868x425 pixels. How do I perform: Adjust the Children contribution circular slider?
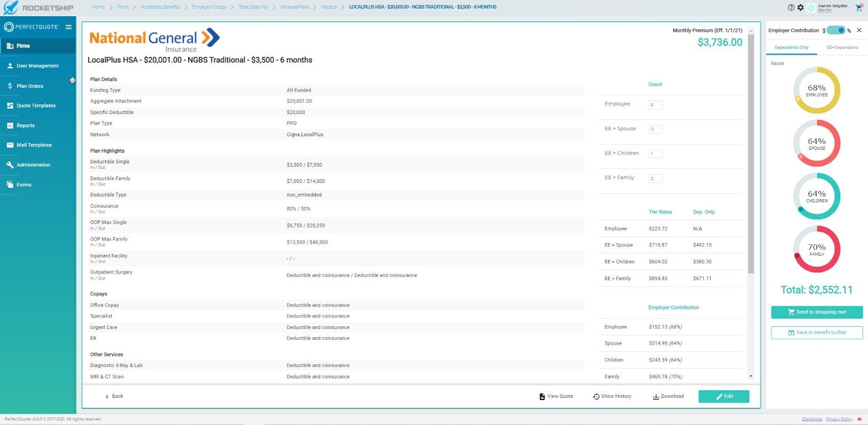coord(816,196)
